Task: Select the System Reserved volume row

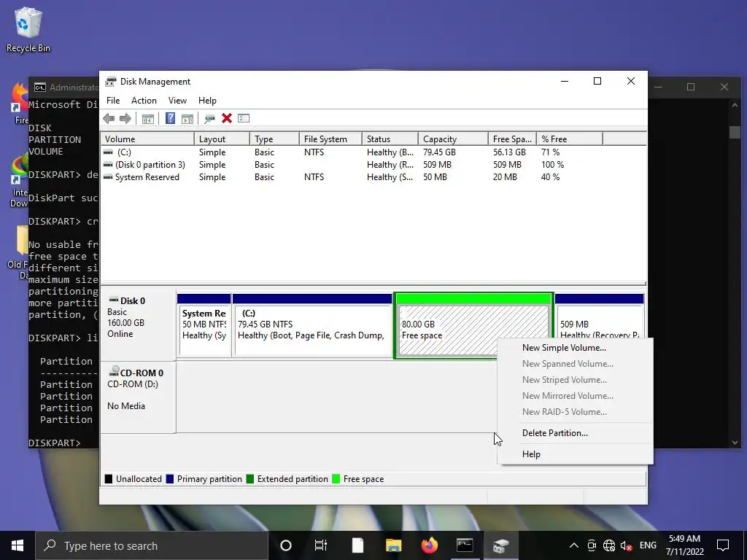Action: 352,177
